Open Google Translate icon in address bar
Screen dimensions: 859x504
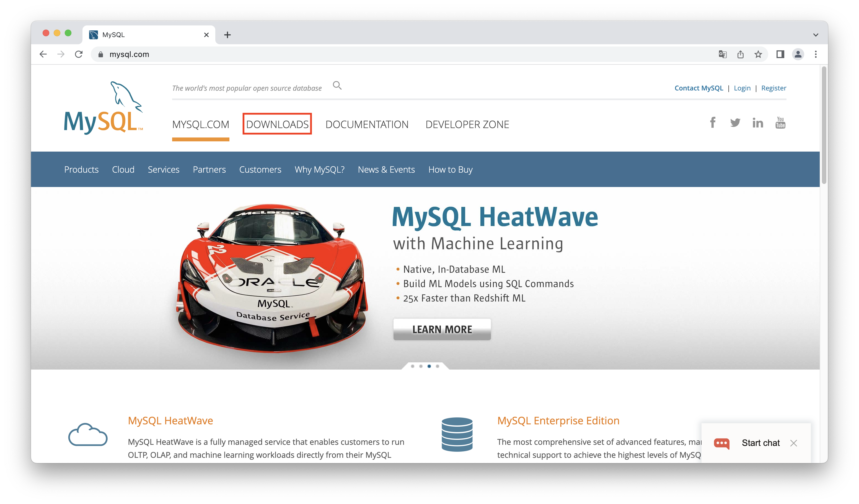click(x=723, y=54)
